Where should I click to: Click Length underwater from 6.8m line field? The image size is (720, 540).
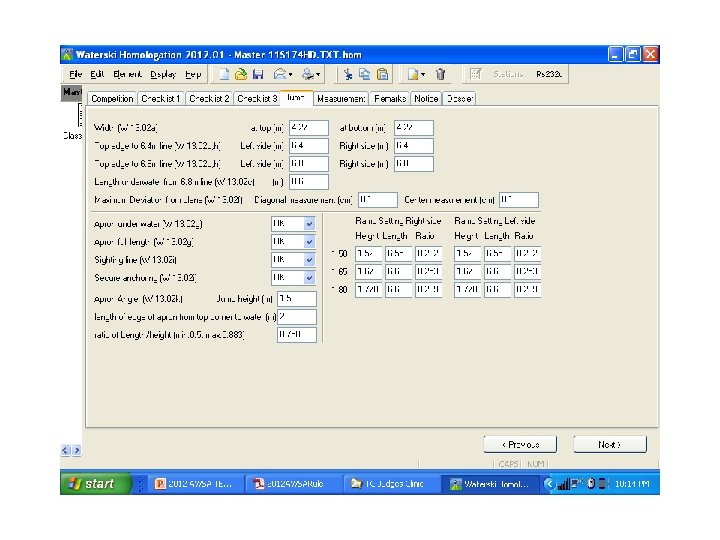pyautogui.click(x=309, y=181)
